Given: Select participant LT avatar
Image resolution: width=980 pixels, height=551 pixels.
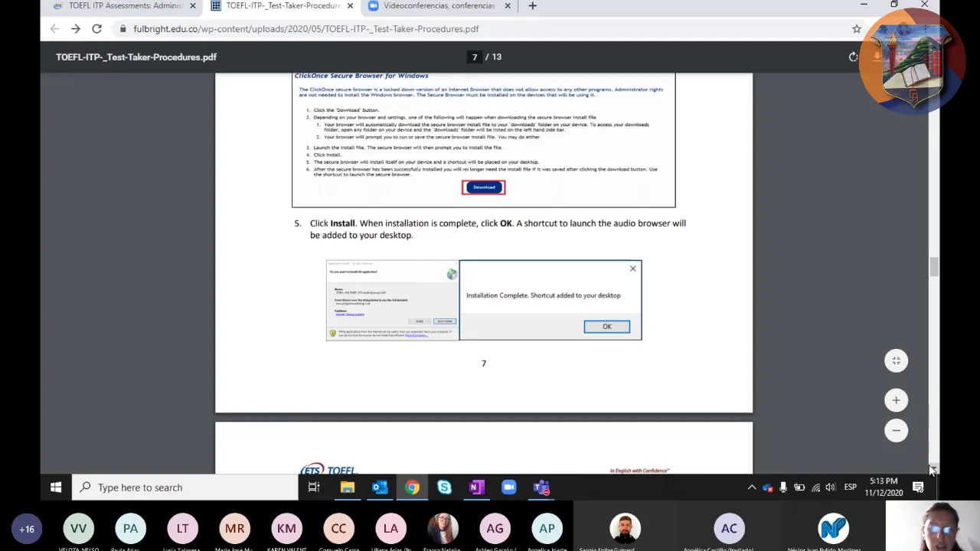Looking at the screenshot, I should tap(182, 529).
